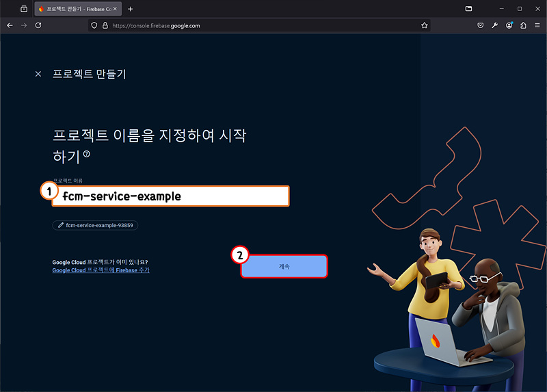Open the Google Cloud 프로젝트에 Firebase 추가 link
Screen dimensions: 547x392
101,270
